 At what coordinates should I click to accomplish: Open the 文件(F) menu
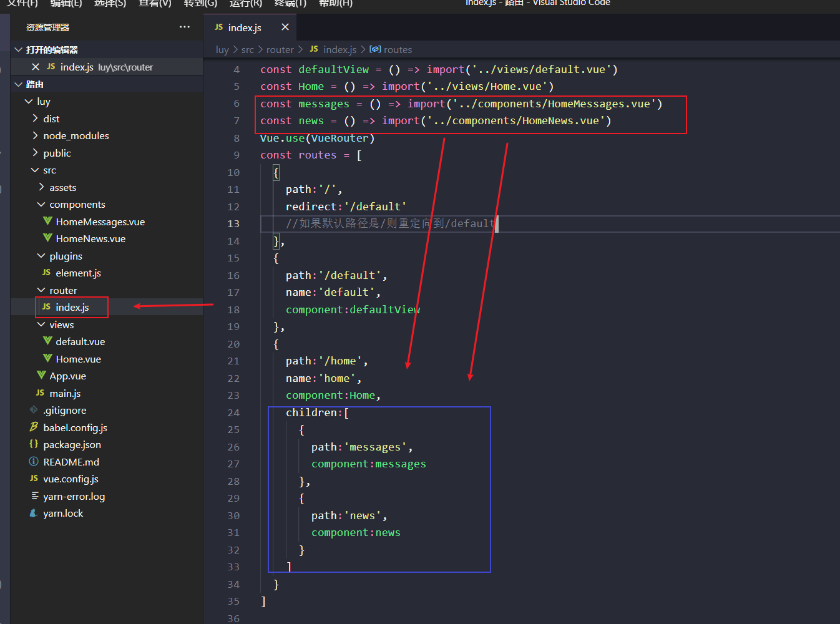pos(22,3)
